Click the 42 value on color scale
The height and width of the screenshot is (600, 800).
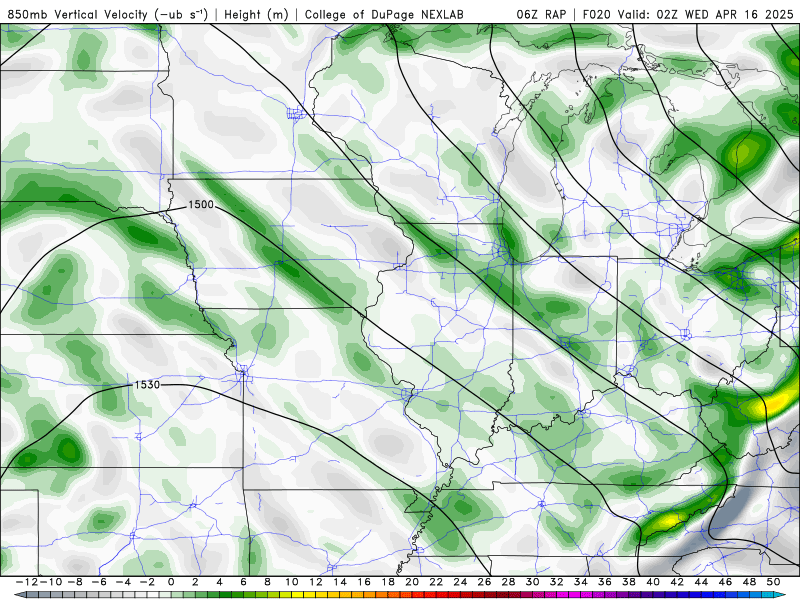(677, 582)
